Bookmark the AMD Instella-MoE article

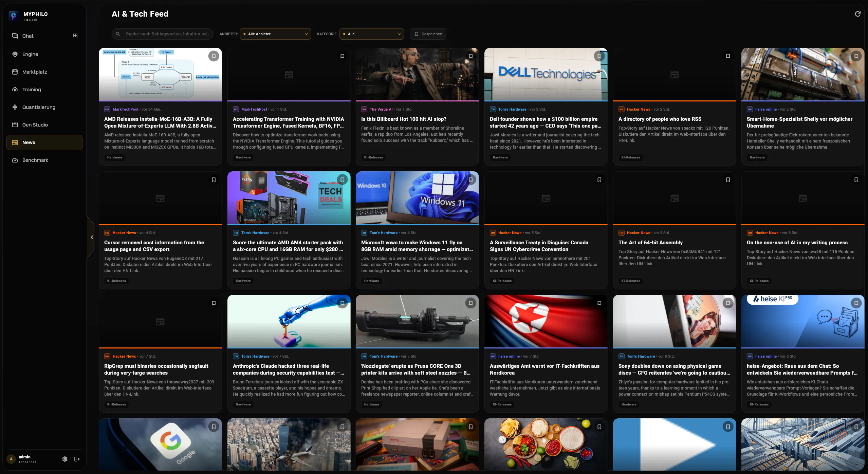(x=214, y=56)
